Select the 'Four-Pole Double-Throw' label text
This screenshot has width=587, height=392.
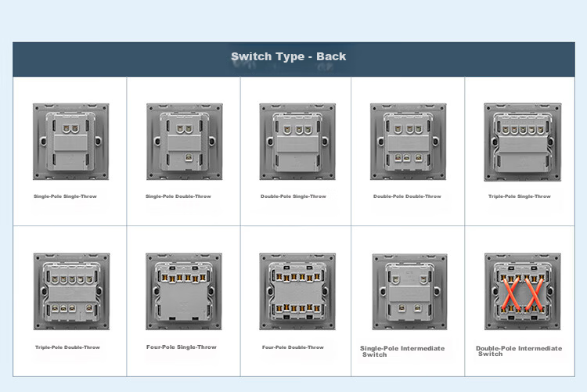pyautogui.click(x=293, y=347)
